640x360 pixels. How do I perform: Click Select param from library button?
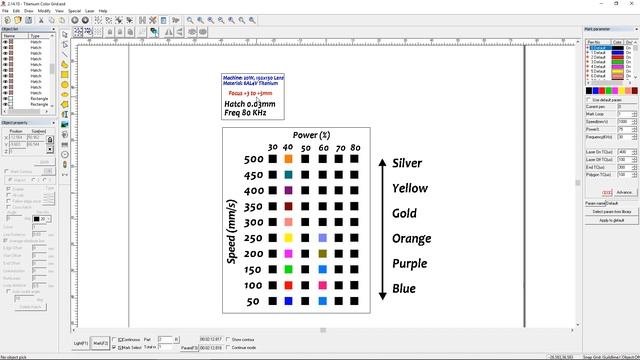point(611,211)
